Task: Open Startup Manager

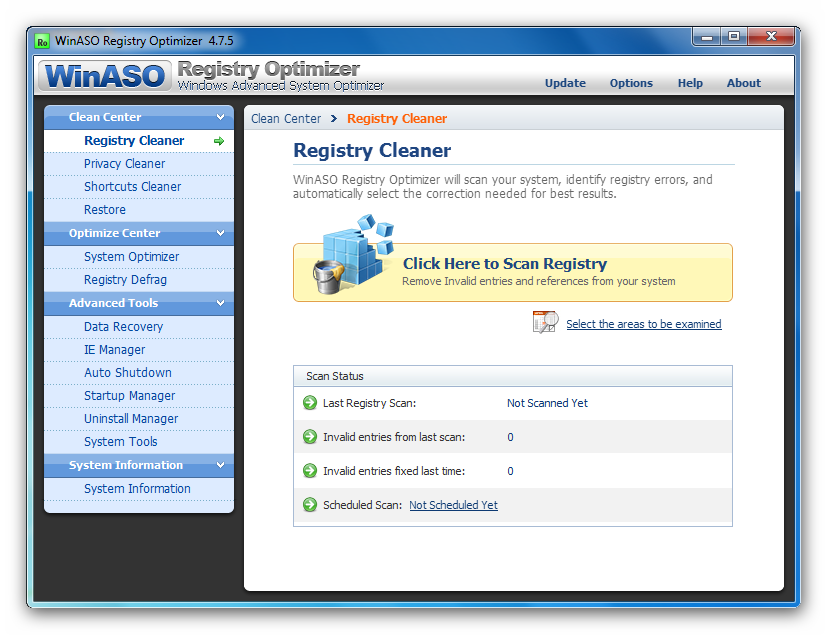Action: coord(139,396)
